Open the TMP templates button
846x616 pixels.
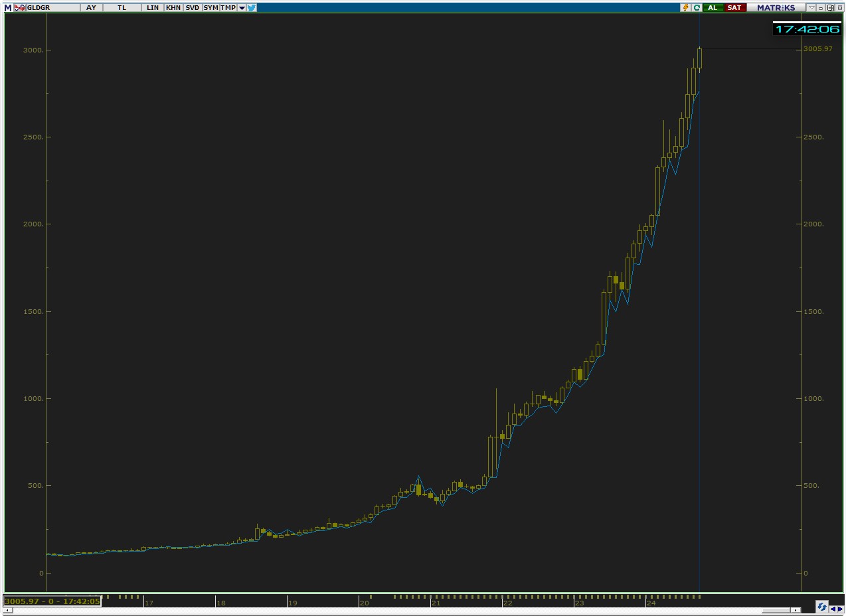coord(228,7)
